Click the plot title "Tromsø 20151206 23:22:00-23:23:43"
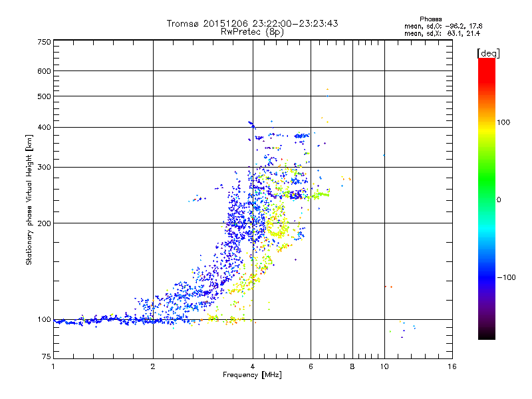The width and height of the screenshot is (532, 399). (x=252, y=23)
